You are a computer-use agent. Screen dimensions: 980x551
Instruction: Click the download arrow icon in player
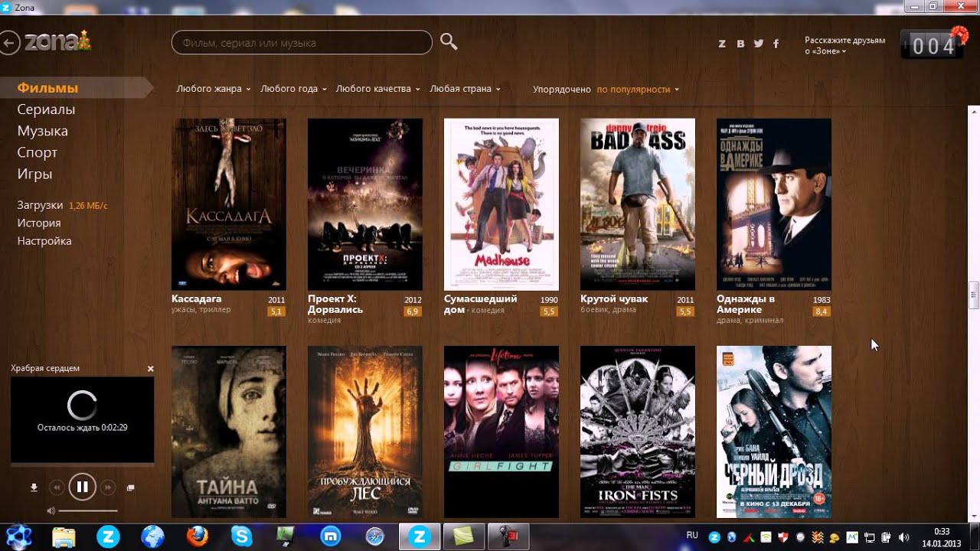click(x=34, y=487)
